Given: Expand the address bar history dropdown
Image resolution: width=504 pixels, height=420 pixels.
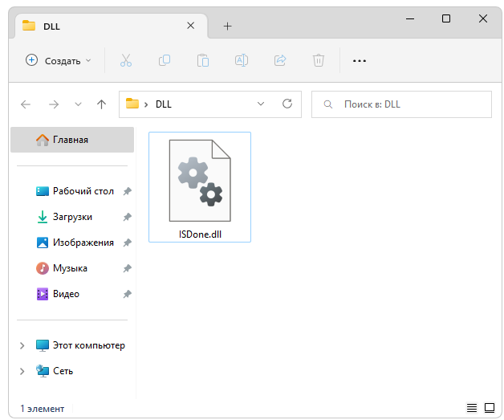Looking at the screenshot, I should (261, 104).
